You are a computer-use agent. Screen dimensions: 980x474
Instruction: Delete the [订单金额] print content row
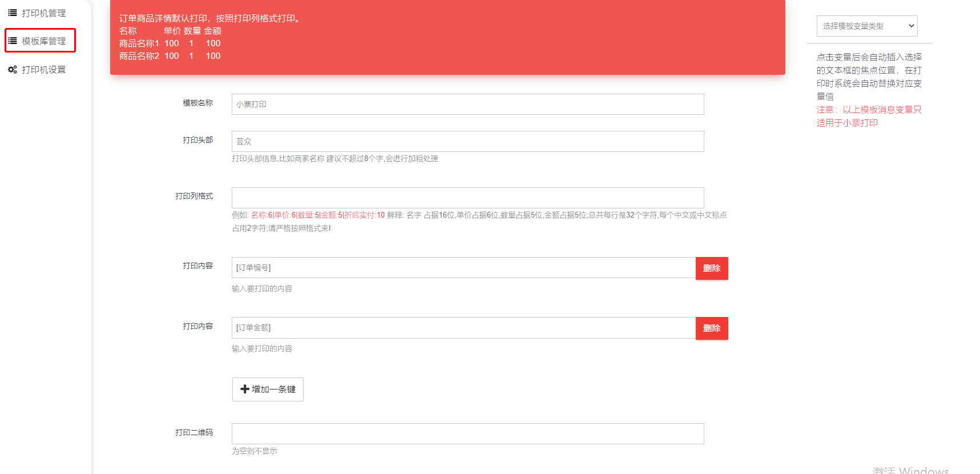(712, 328)
